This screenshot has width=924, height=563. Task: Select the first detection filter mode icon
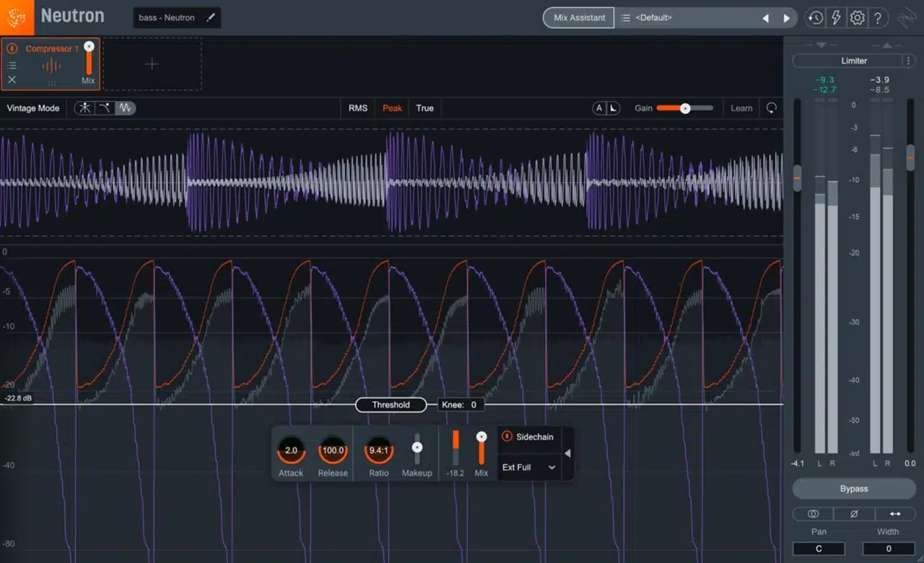[85, 108]
